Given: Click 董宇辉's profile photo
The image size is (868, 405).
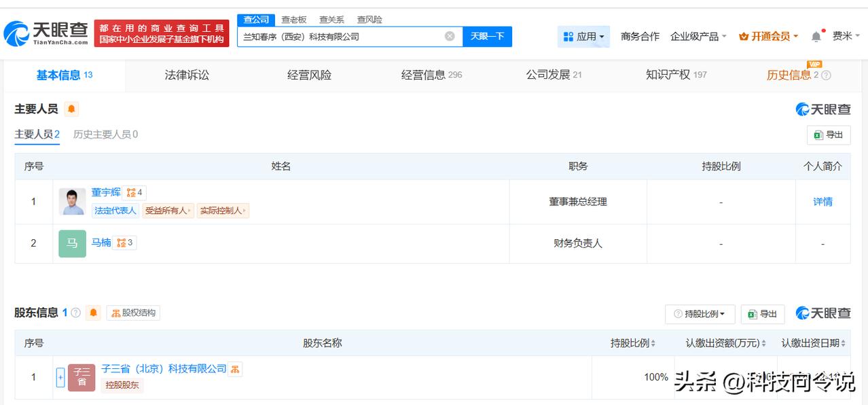Looking at the screenshot, I should 72,202.
